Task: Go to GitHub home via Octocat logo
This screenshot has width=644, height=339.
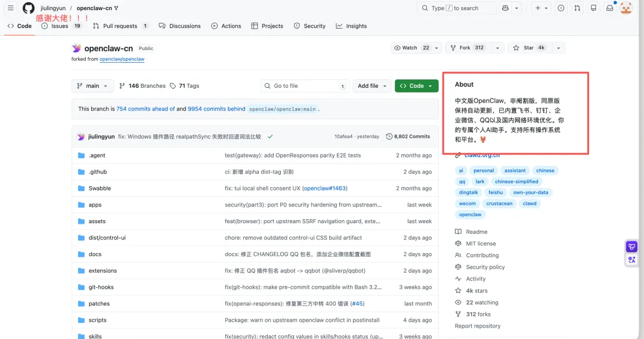Action: pos(29,8)
